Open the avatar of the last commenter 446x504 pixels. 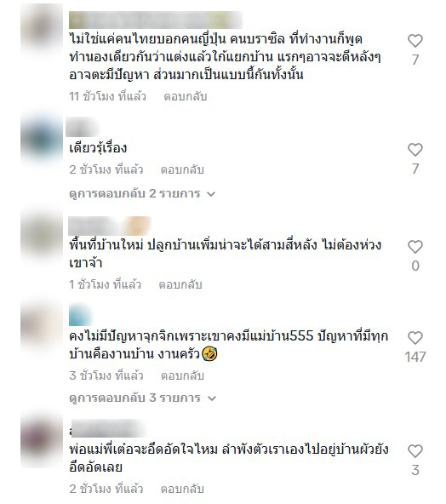pos(42,441)
